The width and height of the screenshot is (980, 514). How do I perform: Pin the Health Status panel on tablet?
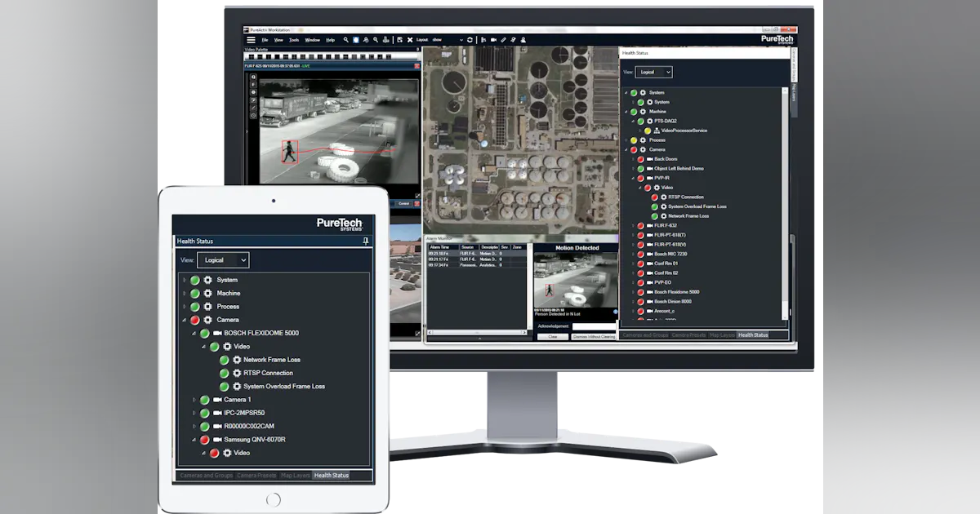click(366, 241)
